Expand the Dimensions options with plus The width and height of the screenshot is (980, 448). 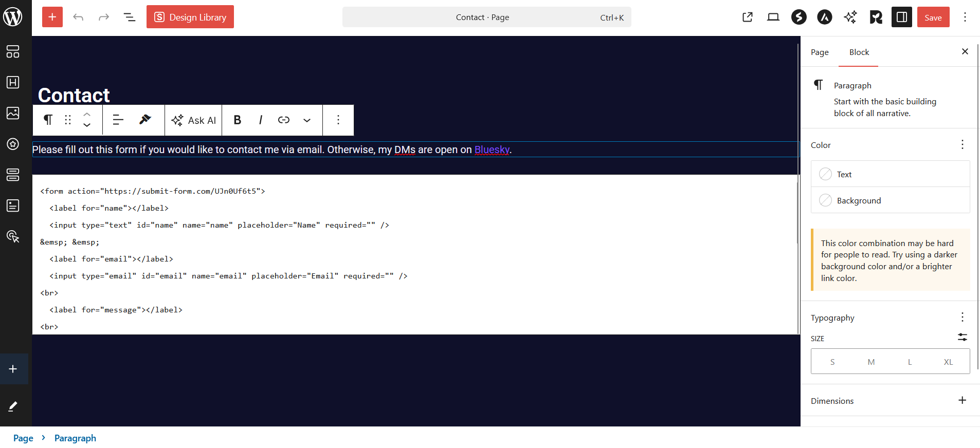(962, 400)
